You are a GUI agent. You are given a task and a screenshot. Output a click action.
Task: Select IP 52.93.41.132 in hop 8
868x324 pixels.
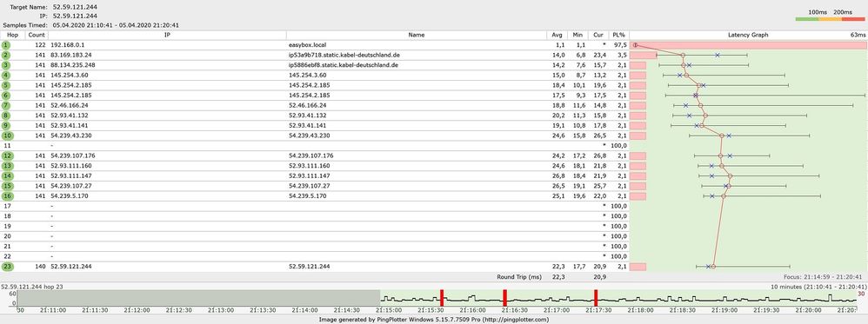click(70, 116)
